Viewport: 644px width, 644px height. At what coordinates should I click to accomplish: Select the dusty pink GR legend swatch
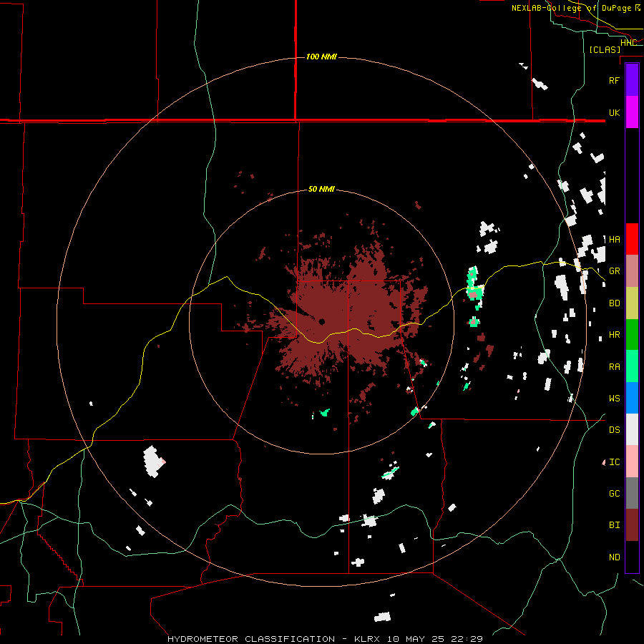pyautogui.click(x=632, y=271)
